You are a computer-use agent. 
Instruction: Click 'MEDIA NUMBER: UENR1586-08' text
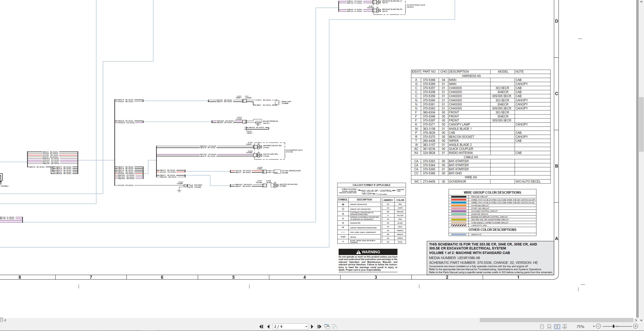pos(454,258)
